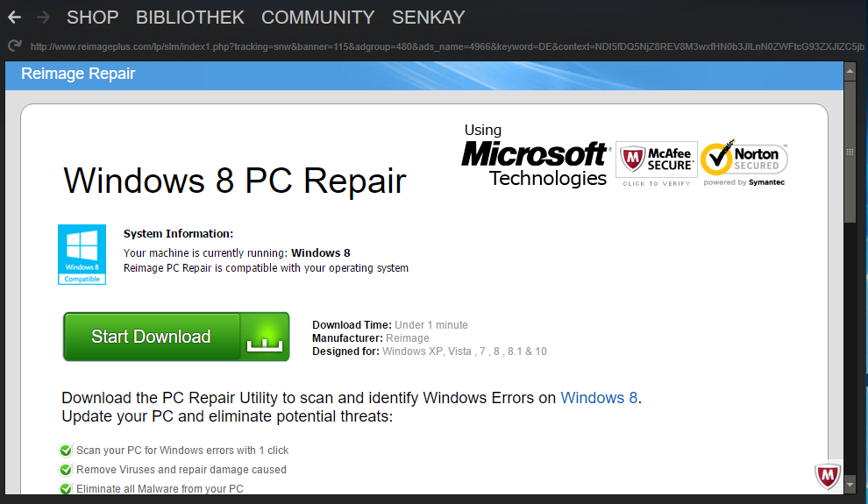Screen dimensions: 868x504
Task: Click 'Scan your PC for Windows errors with 1 click'
Action: (182, 451)
